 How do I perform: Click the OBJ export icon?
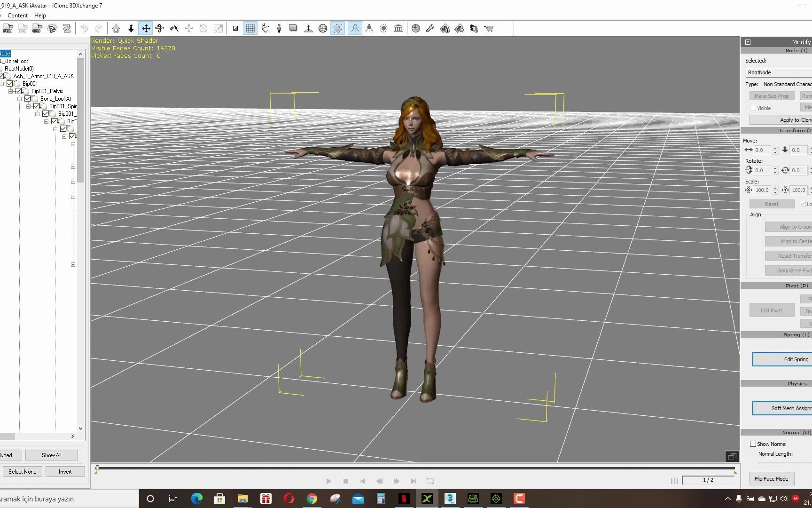tap(37, 29)
